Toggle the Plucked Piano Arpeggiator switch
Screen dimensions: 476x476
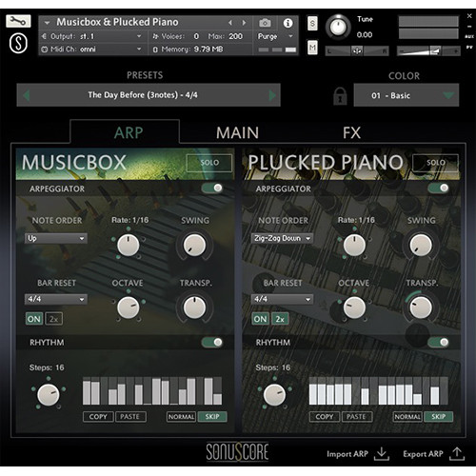click(438, 188)
